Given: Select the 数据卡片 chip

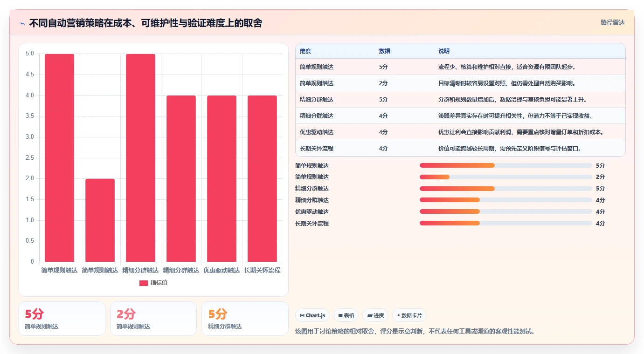Looking at the screenshot, I should pyautogui.click(x=409, y=315).
